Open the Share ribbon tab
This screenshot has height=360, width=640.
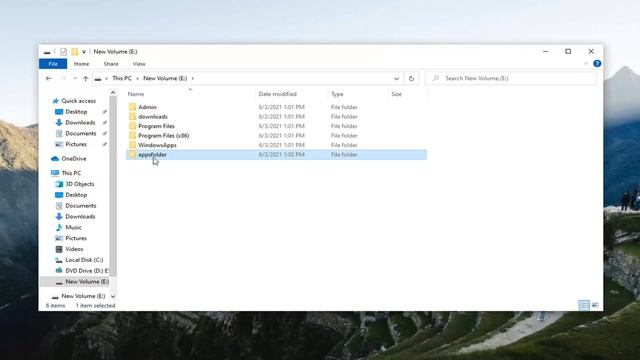coord(111,64)
